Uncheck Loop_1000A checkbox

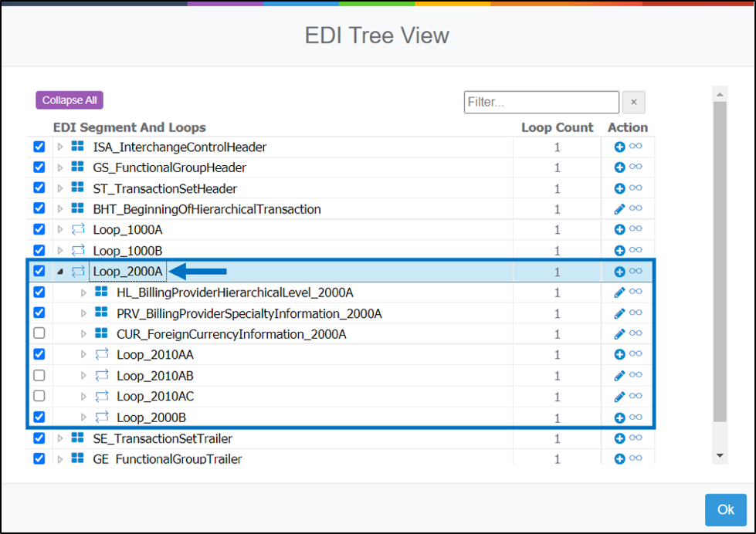tap(39, 229)
